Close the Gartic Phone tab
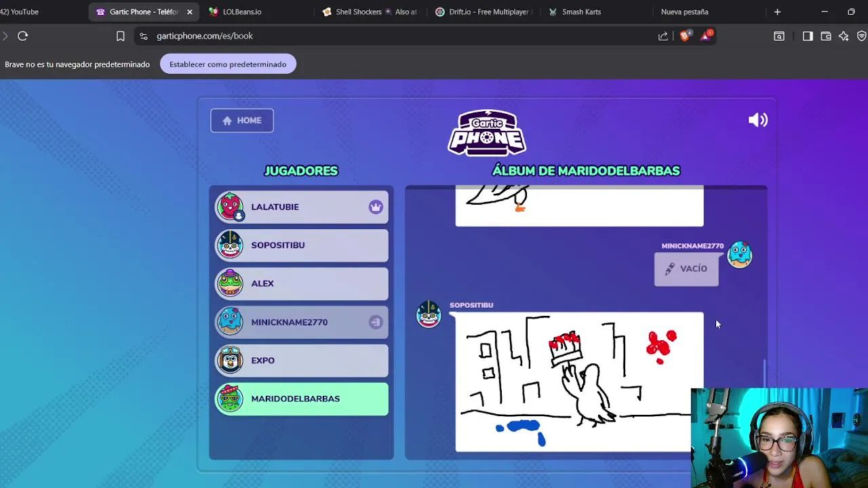 (190, 12)
